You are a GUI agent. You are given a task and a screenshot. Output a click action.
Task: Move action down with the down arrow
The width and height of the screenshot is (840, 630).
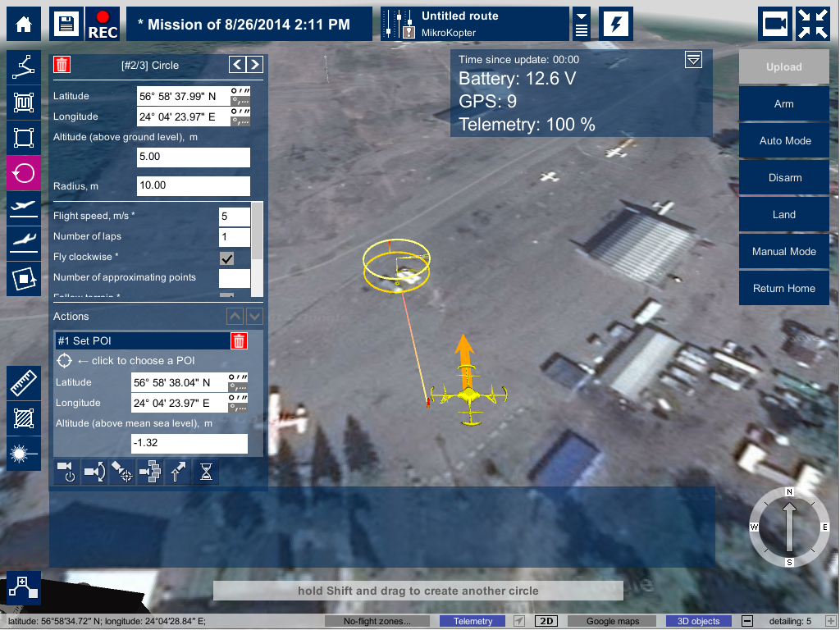(254, 317)
